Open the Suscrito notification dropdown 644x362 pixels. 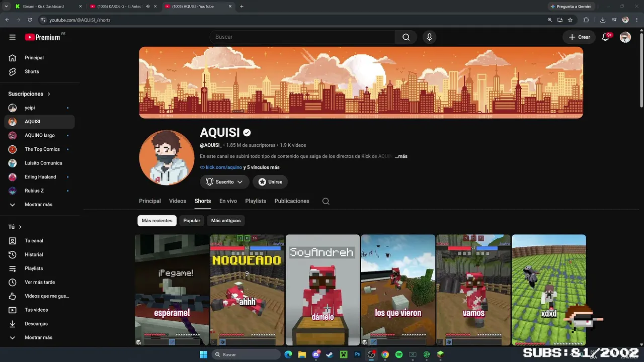click(224, 182)
